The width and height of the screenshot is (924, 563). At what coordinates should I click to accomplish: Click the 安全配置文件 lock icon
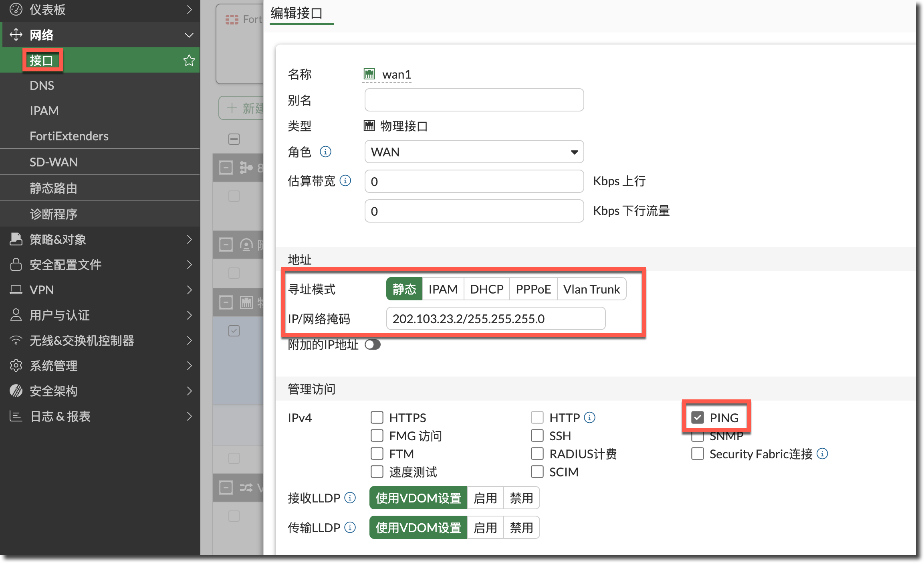[16, 264]
